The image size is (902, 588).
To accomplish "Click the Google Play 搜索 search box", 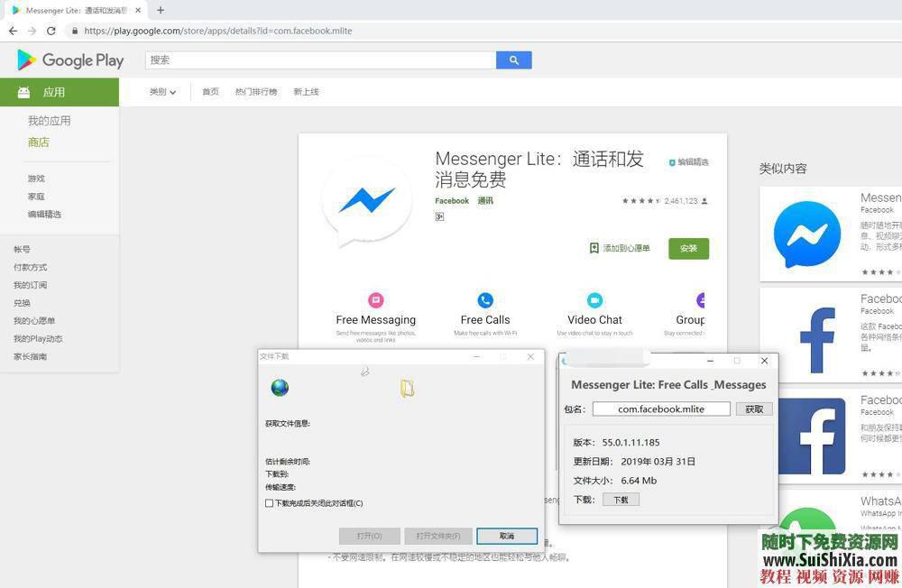I will pos(320,60).
